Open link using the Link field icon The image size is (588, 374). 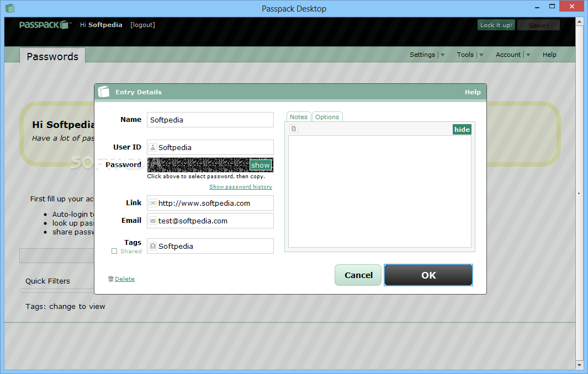click(x=152, y=203)
